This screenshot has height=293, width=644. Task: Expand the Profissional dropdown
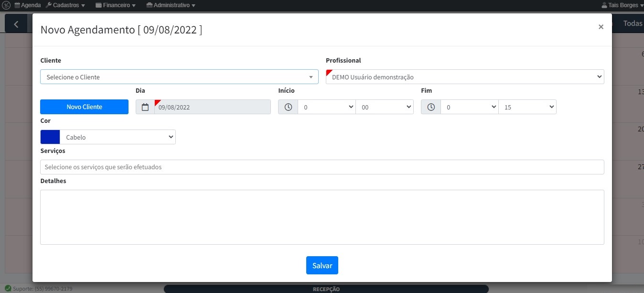[x=465, y=77]
